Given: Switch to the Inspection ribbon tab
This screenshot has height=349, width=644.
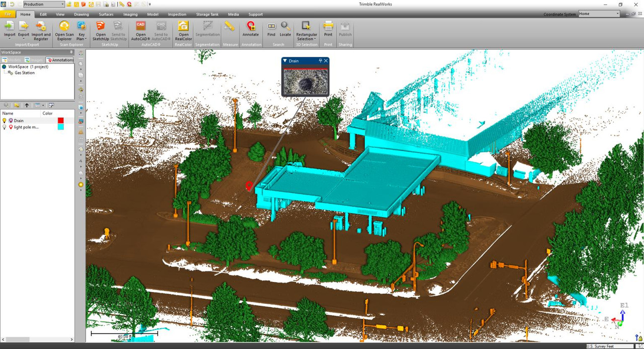Looking at the screenshot, I should tap(177, 14).
